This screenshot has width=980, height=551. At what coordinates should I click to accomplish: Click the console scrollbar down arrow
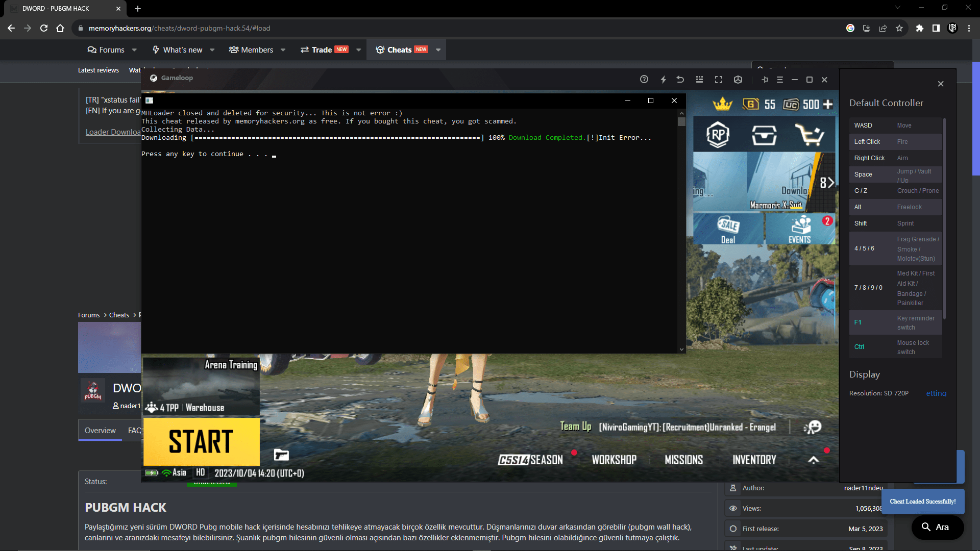click(681, 349)
